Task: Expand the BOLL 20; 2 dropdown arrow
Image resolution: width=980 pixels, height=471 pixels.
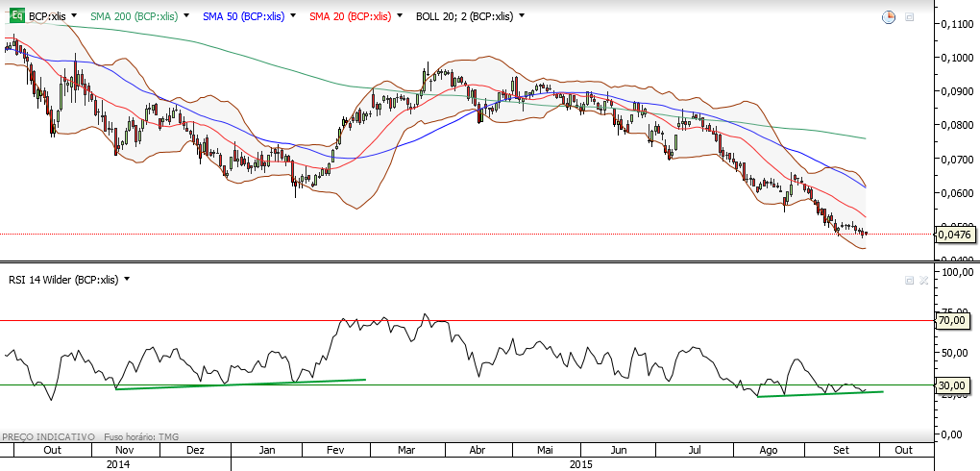Action: (522, 15)
